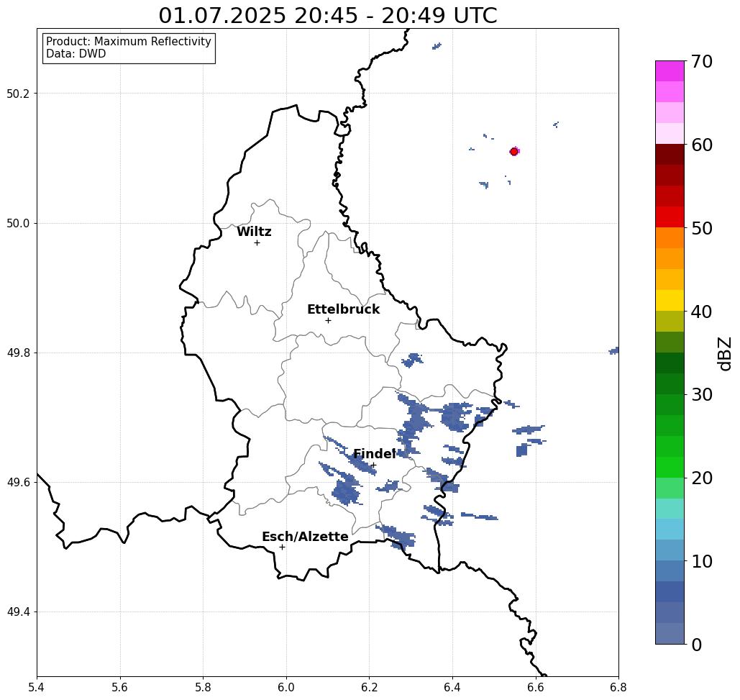This screenshot has height=700, width=740.
Task: Click the 30 tick on the colorbar
Action: tap(701, 395)
